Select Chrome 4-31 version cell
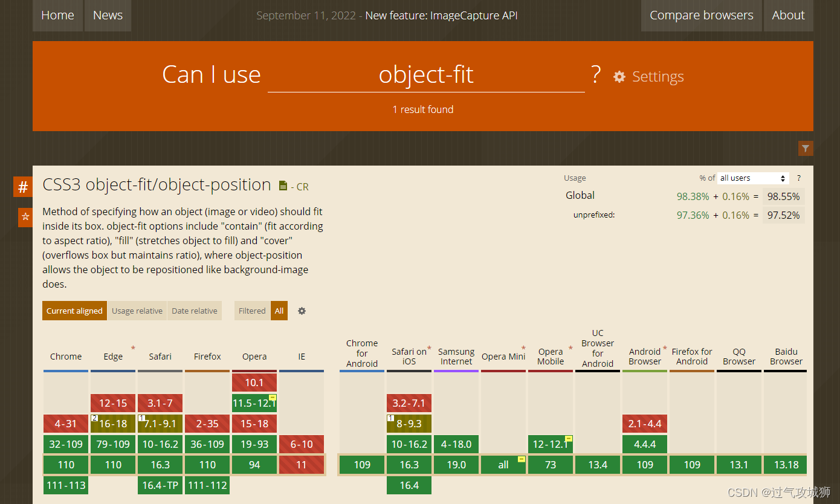Screen dimensions: 840x504 pos(66,424)
